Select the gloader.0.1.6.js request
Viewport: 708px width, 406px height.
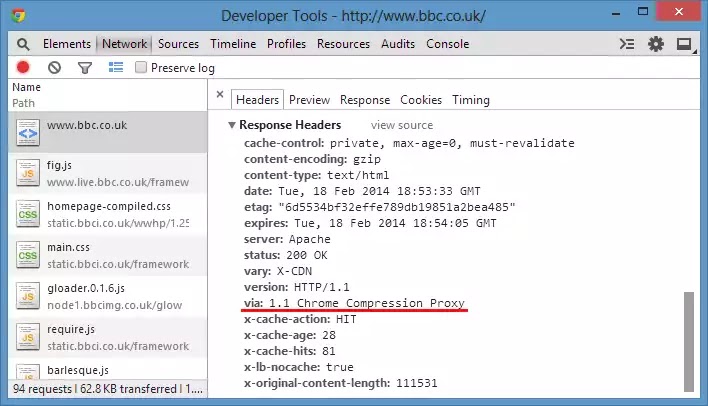(x=107, y=296)
